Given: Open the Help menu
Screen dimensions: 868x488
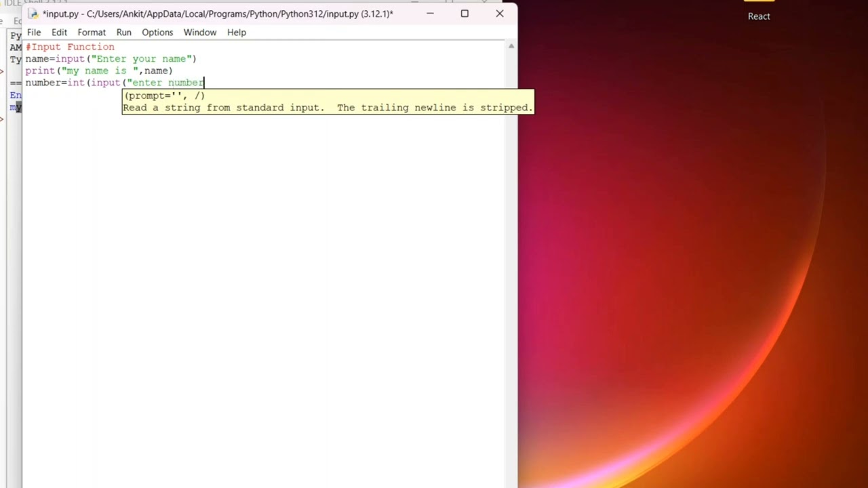Looking at the screenshot, I should (x=237, y=33).
